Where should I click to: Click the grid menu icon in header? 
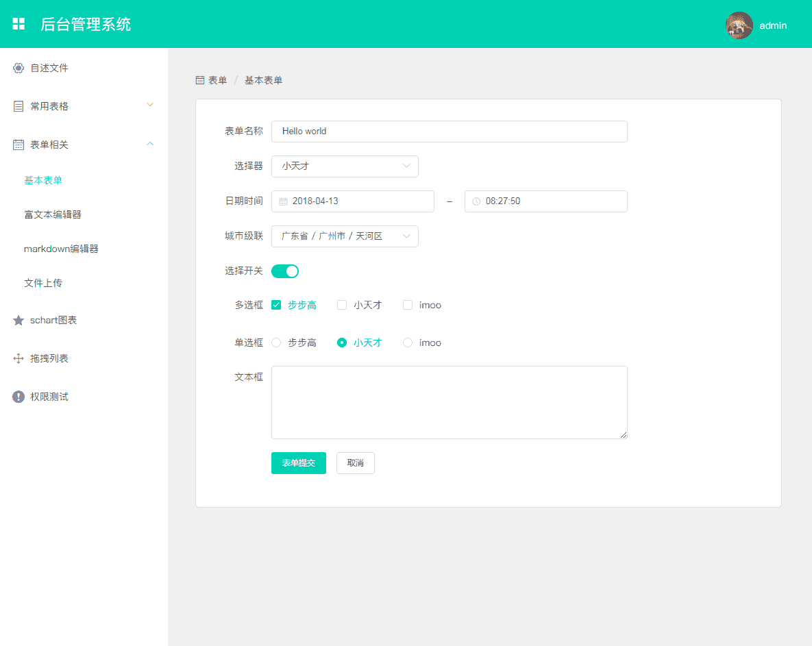pos(19,24)
